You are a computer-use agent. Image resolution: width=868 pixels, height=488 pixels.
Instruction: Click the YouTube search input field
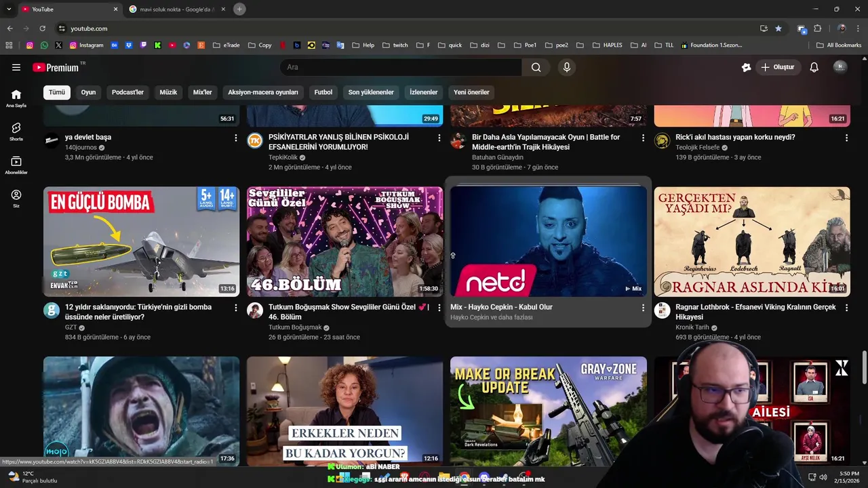[x=401, y=67]
